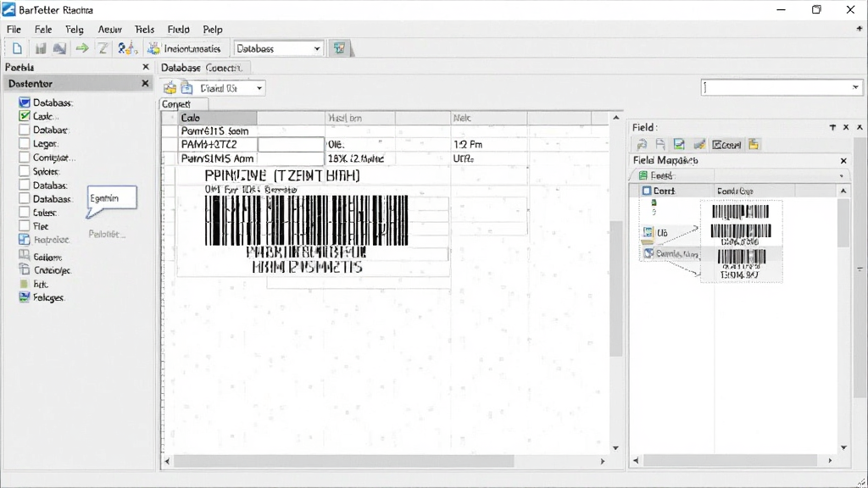Click down arrow of label grid scrollbar
Screen dimensions: 868x488
click(615, 447)
